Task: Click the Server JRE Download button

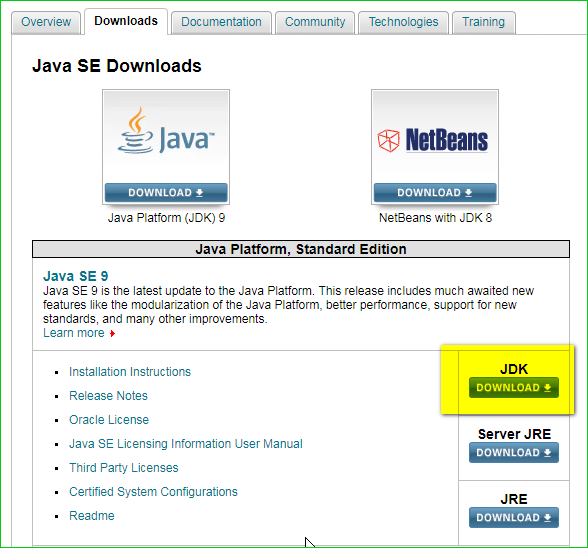Action: click(514, 452)
